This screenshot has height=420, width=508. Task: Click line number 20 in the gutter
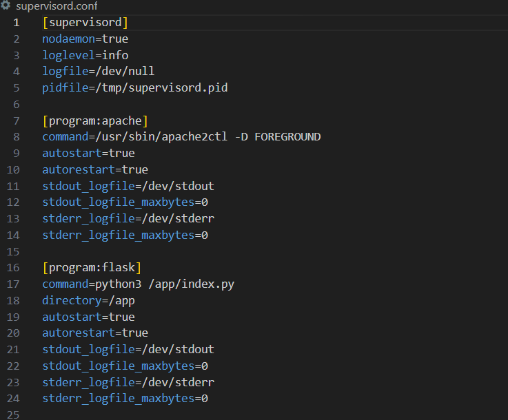(x=14, y=333)
